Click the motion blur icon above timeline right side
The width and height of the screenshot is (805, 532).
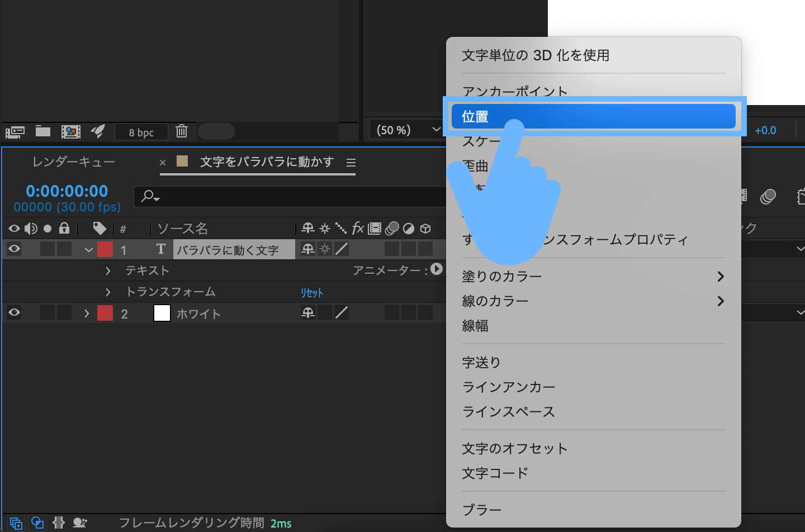[768, 197]
